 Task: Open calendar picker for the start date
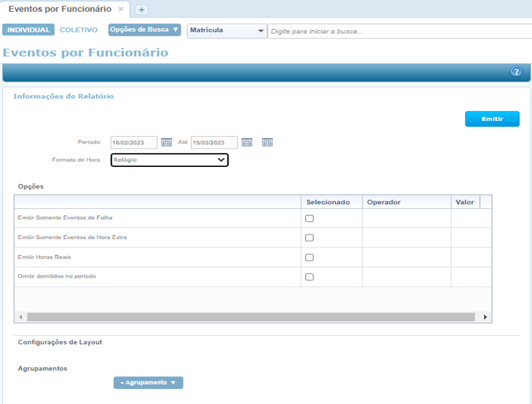coord(166,142)
